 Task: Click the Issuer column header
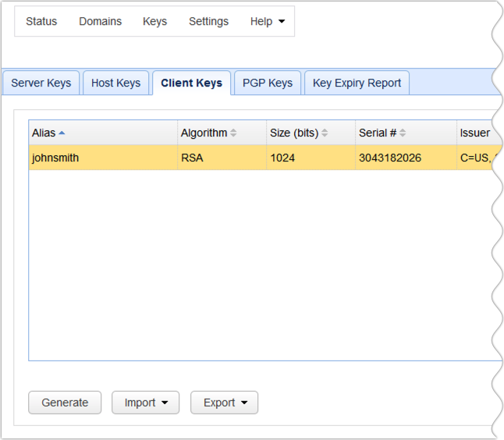[x=475, y=133]
